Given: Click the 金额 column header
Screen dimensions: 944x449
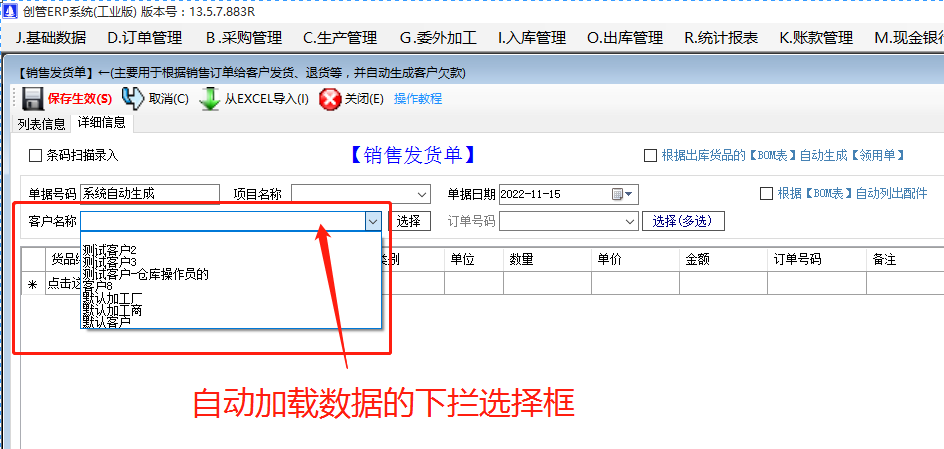Looking at the screenshot, I should point(724,259).
